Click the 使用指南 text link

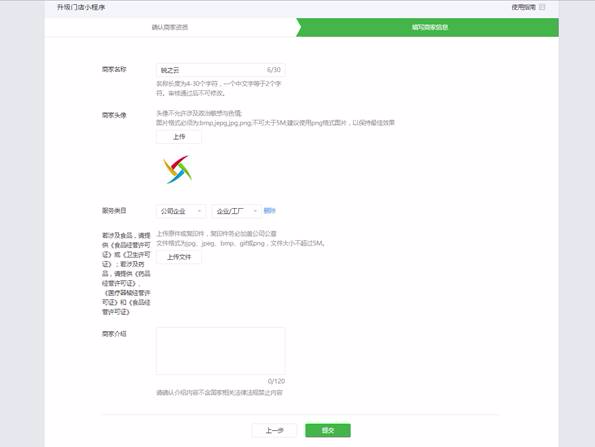[x=524, y=7]
